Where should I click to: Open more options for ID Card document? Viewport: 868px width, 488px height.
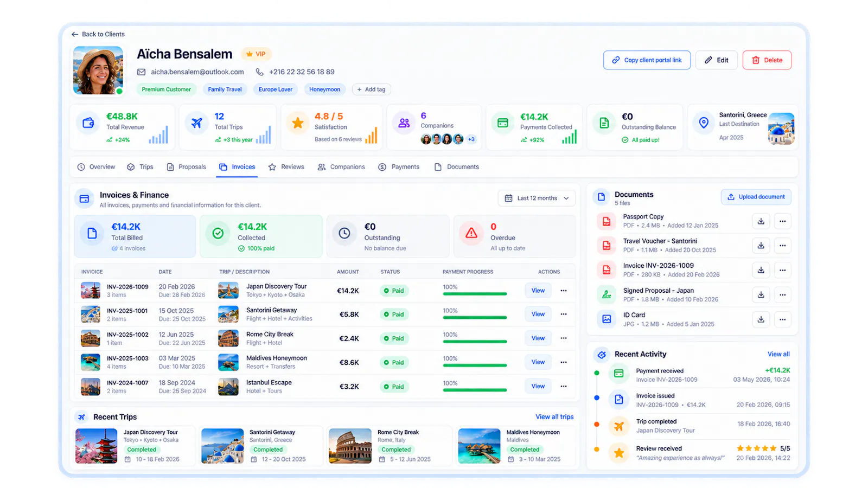pyautogui.click(x=782, y=319)
